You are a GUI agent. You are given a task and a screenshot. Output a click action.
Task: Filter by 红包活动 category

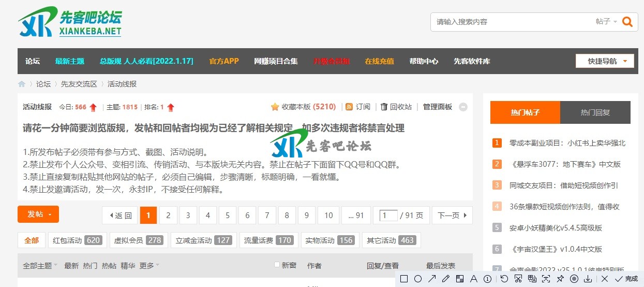tap(77, 240)
